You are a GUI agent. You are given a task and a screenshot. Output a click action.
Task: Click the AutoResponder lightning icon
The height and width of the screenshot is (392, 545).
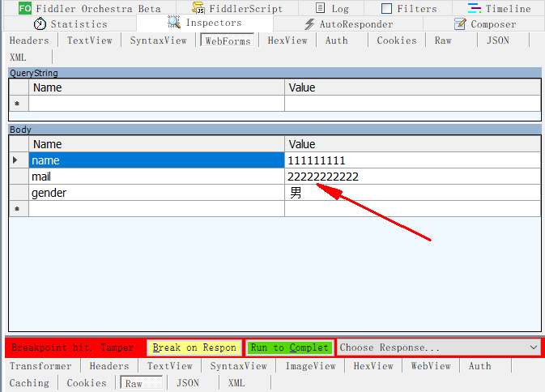[309, 24]
